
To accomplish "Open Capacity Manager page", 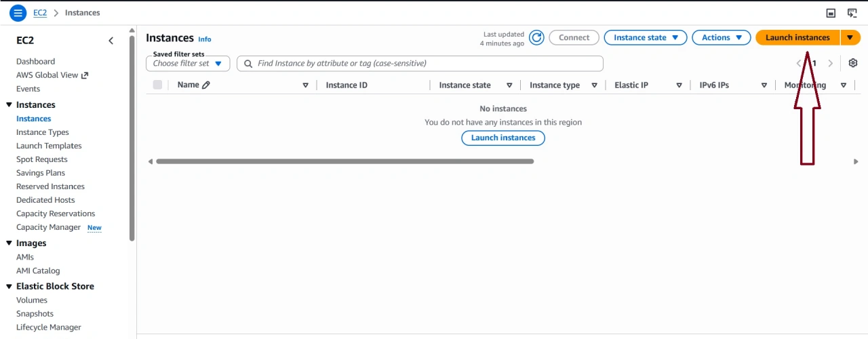I will (48, 227).
